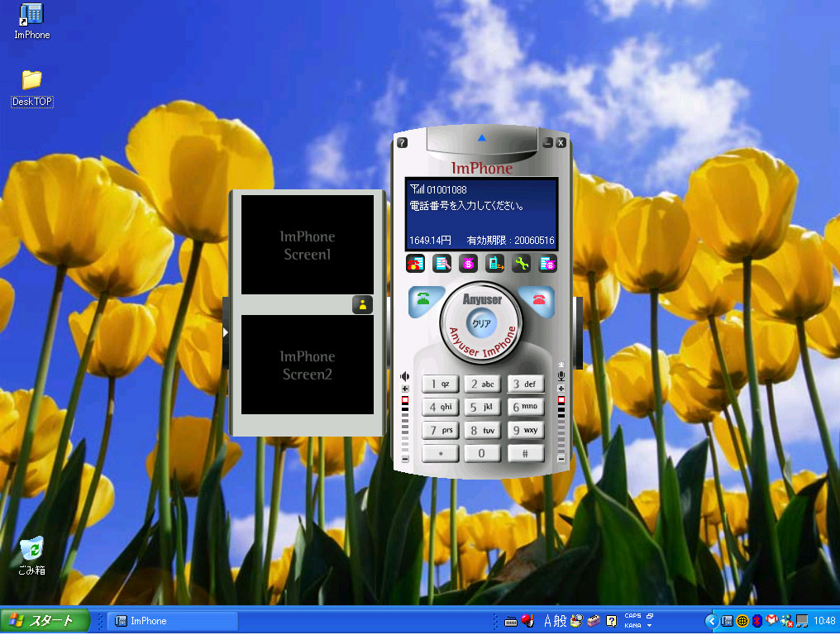The image size is (840, 635).
Task: Open the ImPhone desktop shortcut
Action: [31, 21]
